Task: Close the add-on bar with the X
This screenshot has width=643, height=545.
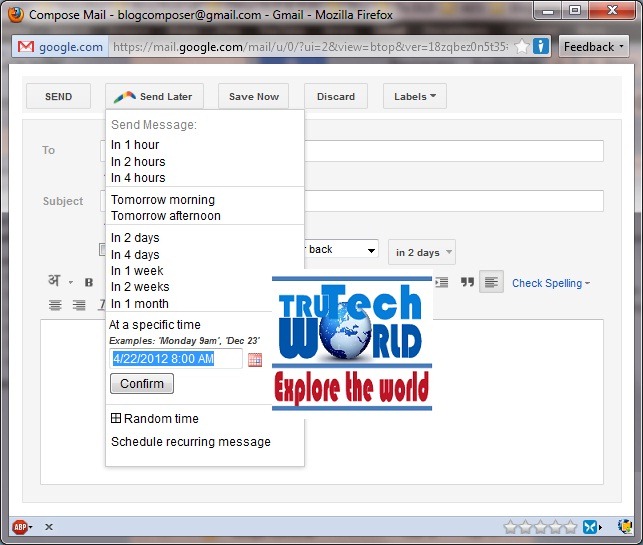Action: 49,527
